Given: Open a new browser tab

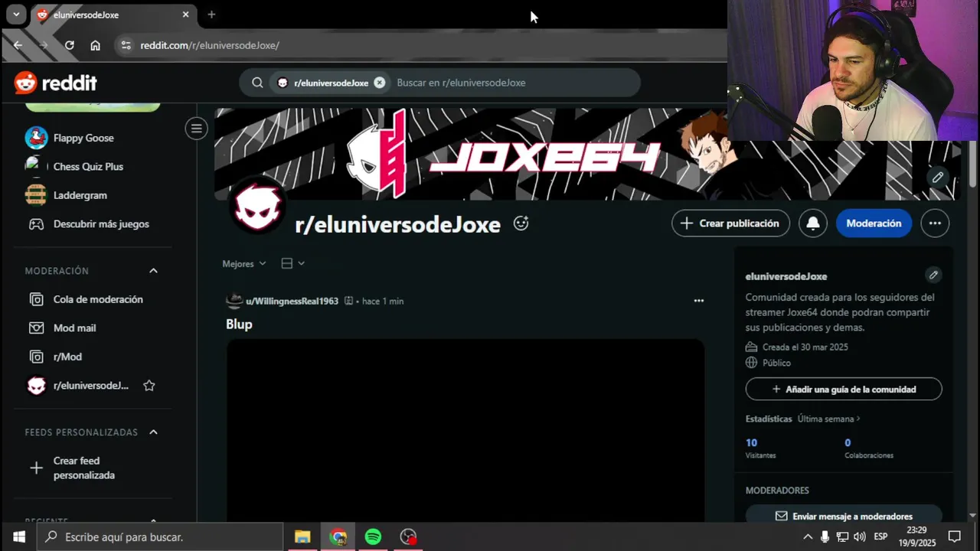Looking at the screenshot, I should (x=211, y=15).
